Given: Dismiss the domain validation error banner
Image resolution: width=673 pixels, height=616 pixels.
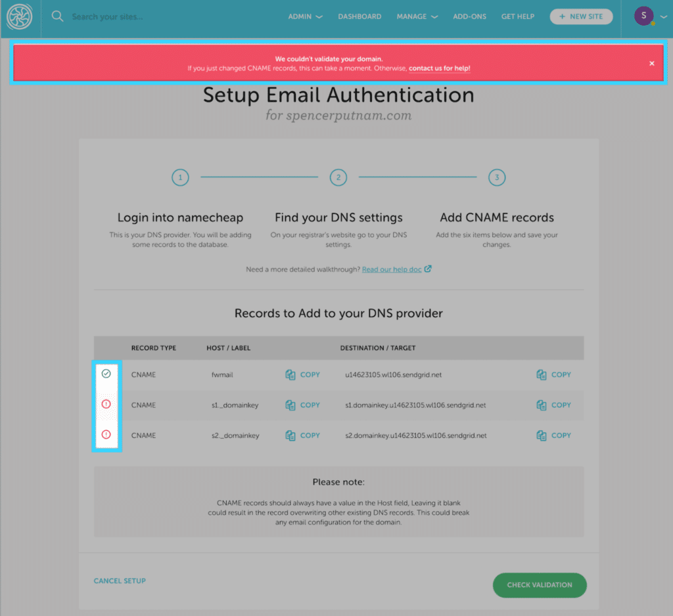Looking at the screenshot, I should 651,63.
